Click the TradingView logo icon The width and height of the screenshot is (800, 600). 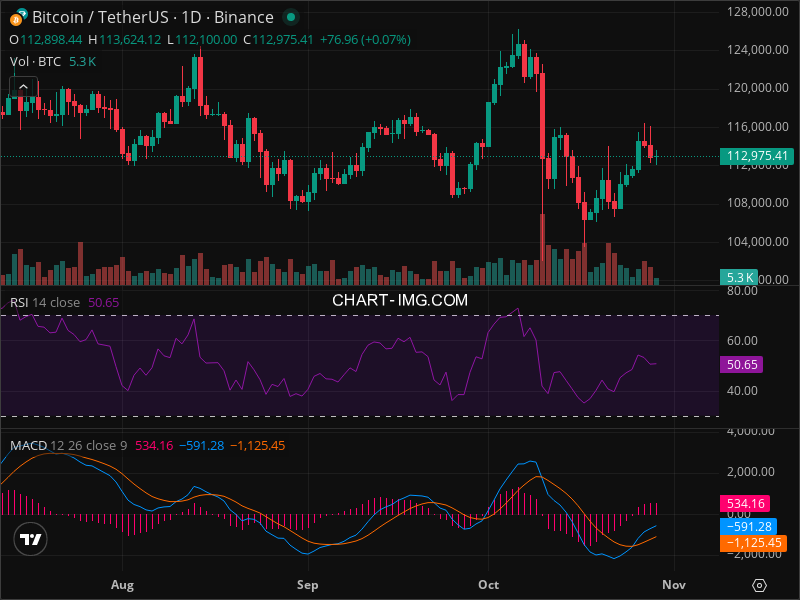(x=31, y=539)
